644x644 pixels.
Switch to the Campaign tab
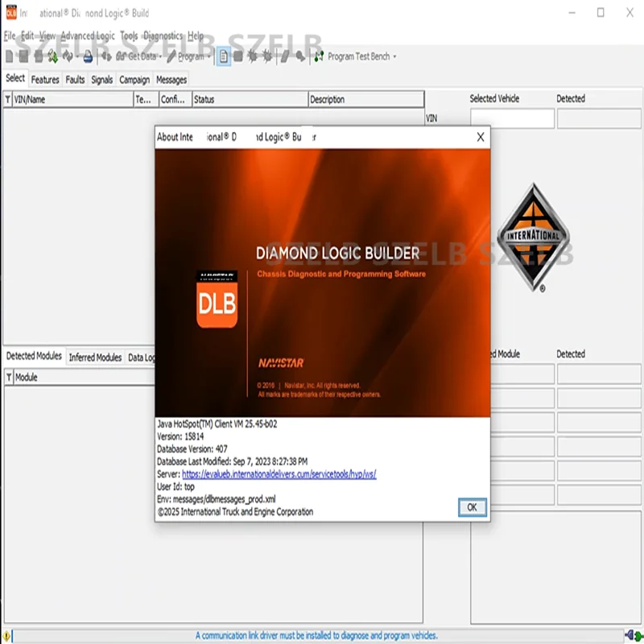pyautogui.click(x=134, y=80)
